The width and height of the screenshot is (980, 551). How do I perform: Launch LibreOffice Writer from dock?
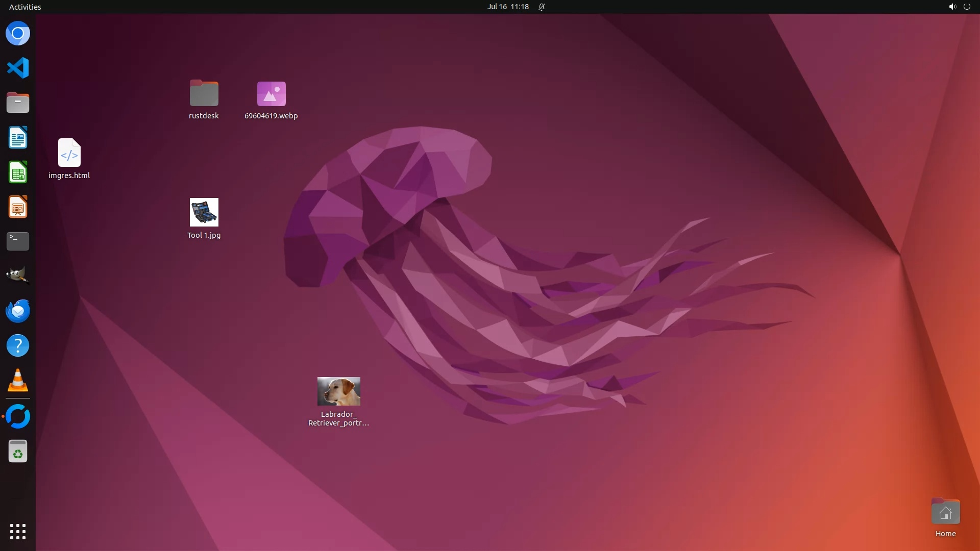click(x=18, y=137)
